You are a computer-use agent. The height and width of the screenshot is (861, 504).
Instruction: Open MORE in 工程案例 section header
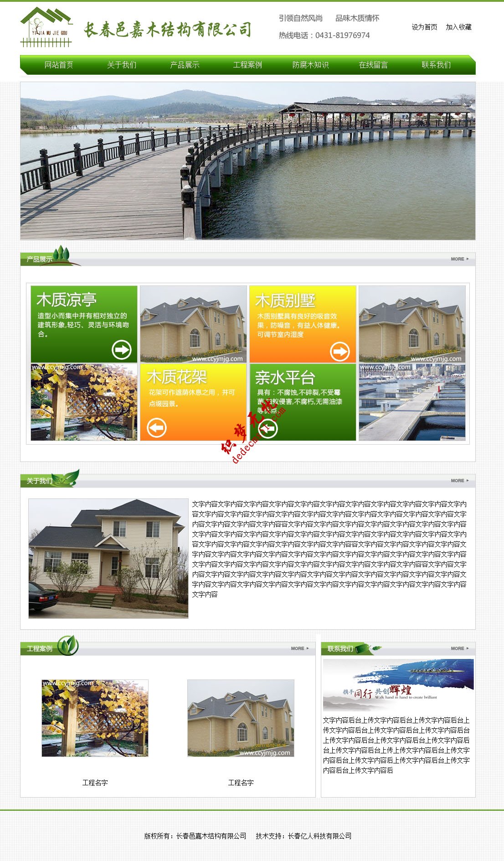click(299, 648)
